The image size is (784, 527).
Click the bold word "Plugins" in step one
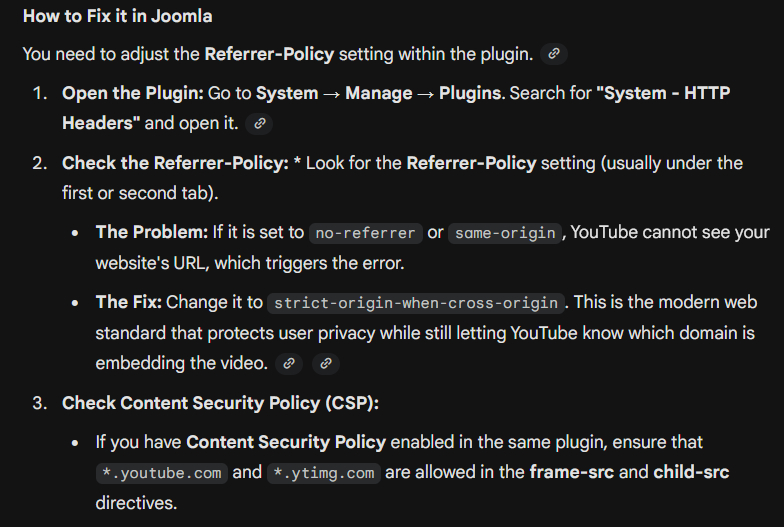tap(469, 93)
